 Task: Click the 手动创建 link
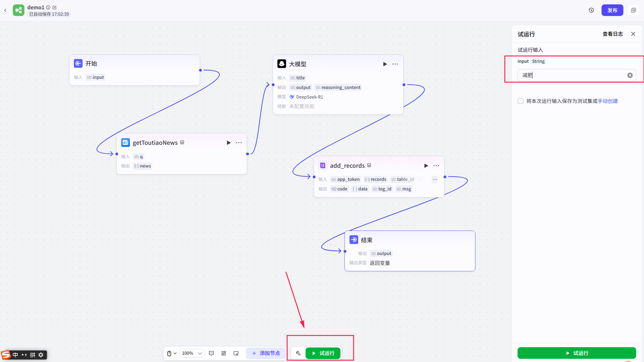pos(608,101)
